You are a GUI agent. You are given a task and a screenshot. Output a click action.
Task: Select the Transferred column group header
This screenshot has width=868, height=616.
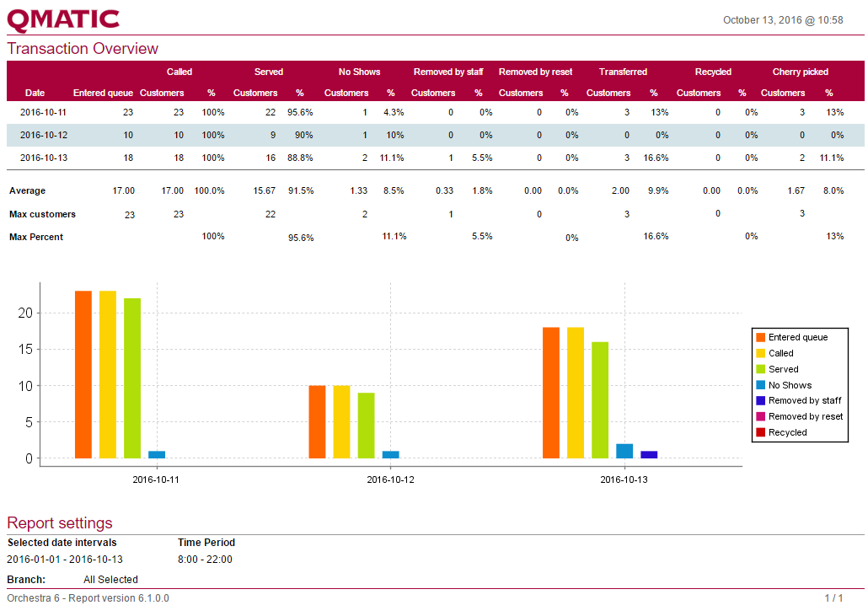pyautogui.click(x=623, y=72)
